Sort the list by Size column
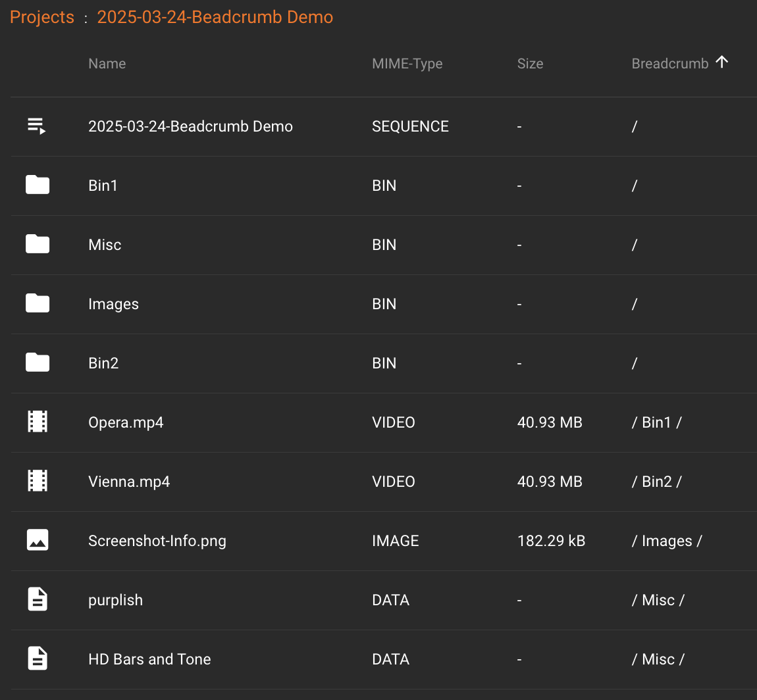 click(x=530, y=64)
